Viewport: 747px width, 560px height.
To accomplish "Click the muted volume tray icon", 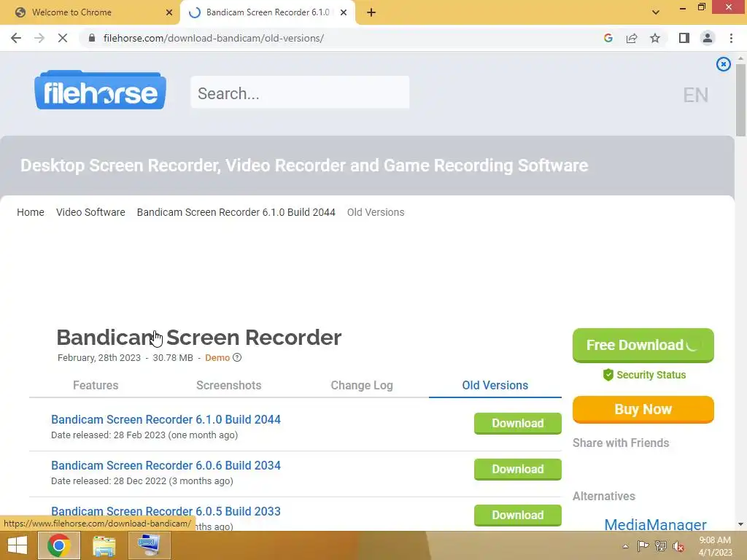I will tap(678, 546).
